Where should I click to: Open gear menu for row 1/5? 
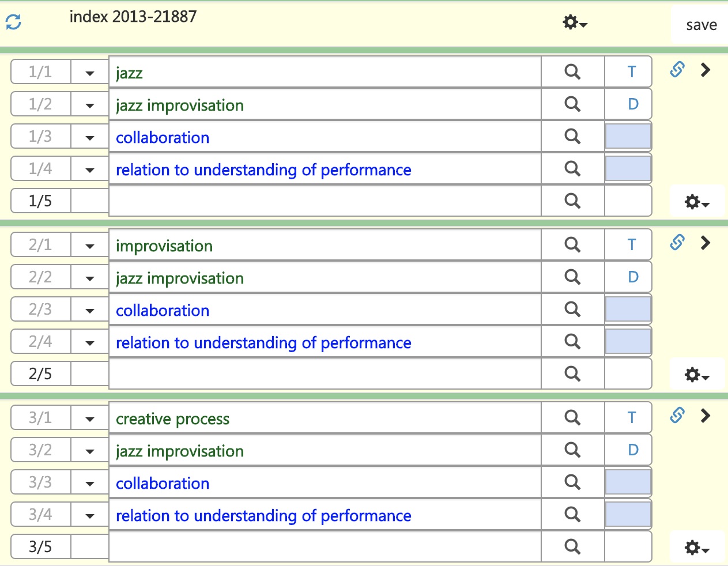[696, 202]
